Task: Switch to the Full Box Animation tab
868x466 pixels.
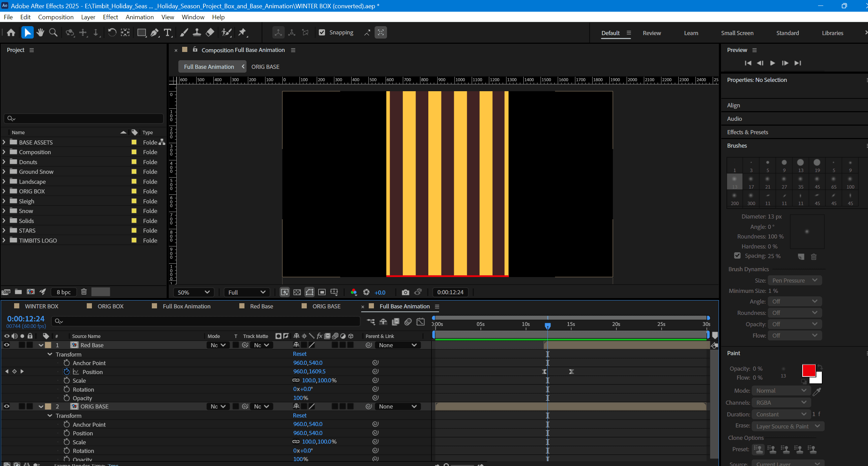Action: 186,306
